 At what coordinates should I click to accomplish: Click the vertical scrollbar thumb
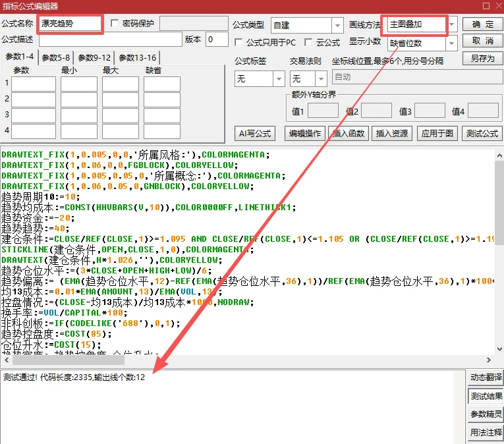pos(499,203)
